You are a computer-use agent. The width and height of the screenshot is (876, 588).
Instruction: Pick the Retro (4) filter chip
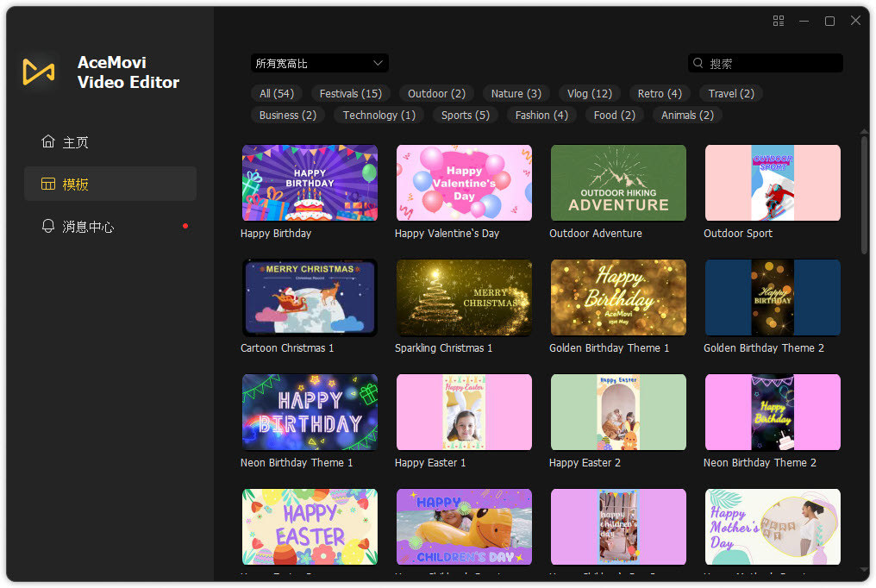[x=660, y=93]
